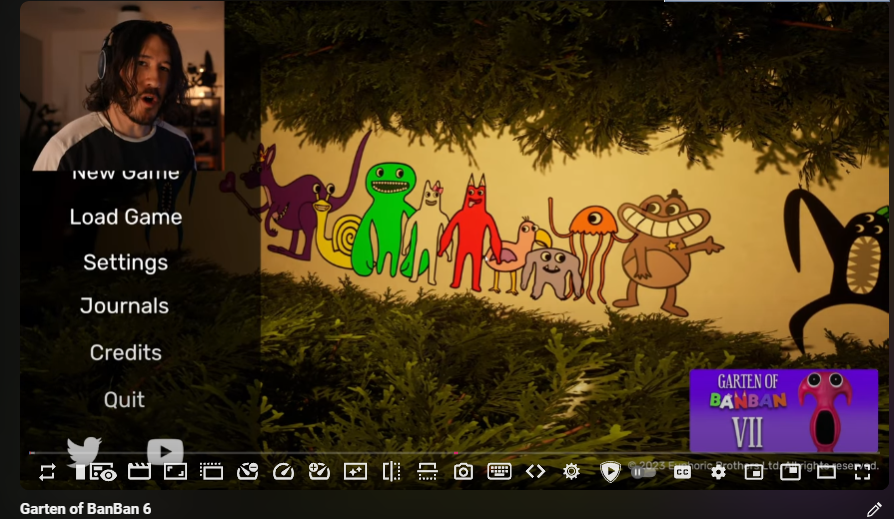Screen dimensions: 894x519
Task: Open the player settings gear menu
Action: (x=718, y=472)
